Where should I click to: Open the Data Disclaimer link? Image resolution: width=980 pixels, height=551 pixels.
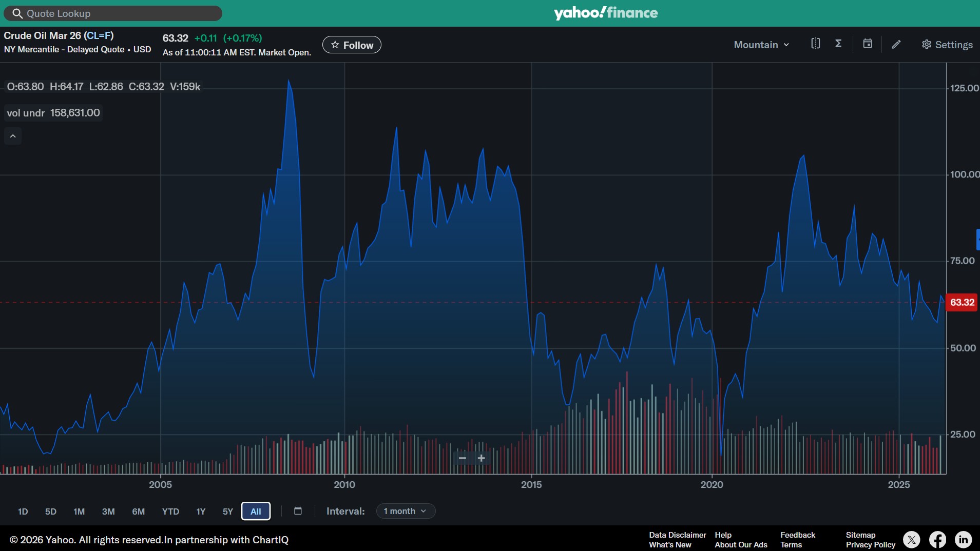(678, 535)
